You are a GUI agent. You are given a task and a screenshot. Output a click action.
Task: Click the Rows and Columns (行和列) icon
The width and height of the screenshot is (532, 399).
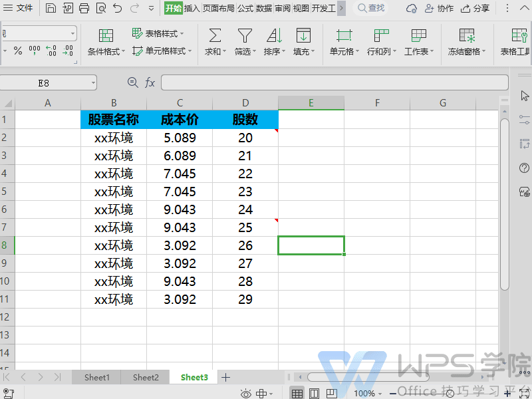pos(381,35)
